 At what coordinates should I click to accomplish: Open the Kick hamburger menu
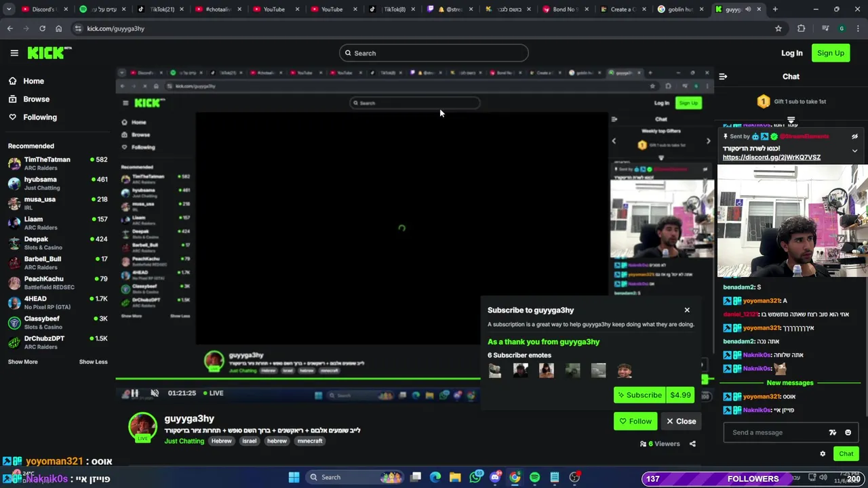coord(14,53)
